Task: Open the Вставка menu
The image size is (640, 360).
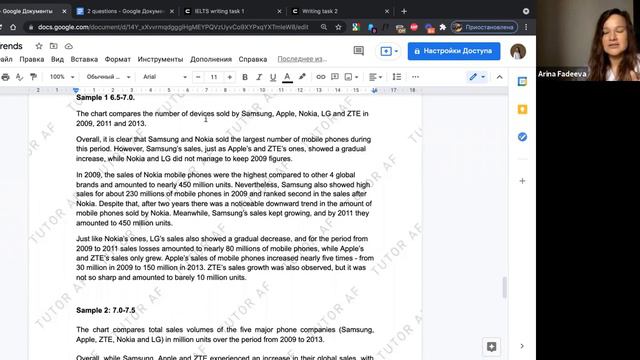Action: point(84,59)
